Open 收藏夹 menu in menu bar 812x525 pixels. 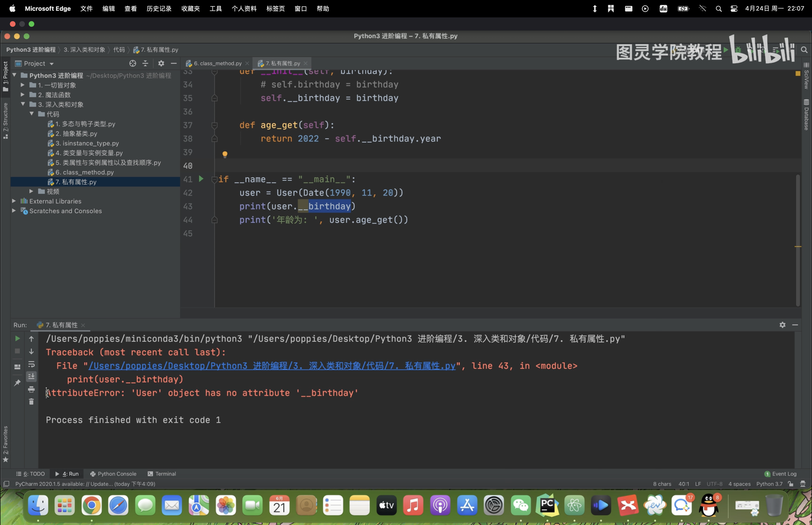[x=191, y=8]
